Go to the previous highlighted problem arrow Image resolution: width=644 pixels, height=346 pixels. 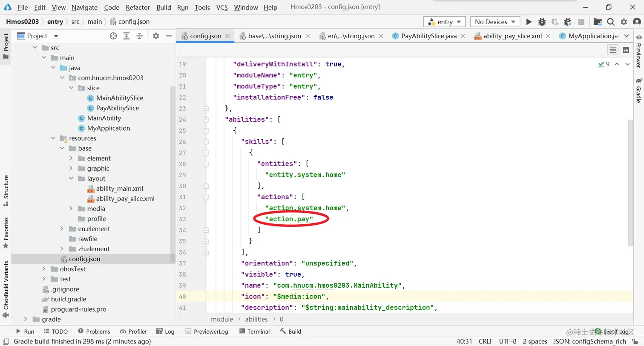coord(617,64)
